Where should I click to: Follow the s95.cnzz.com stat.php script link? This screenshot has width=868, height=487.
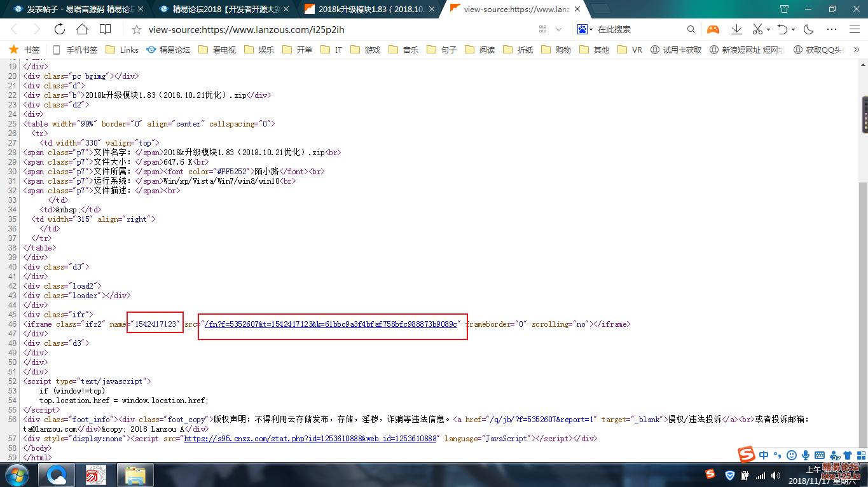pos(310,439)
